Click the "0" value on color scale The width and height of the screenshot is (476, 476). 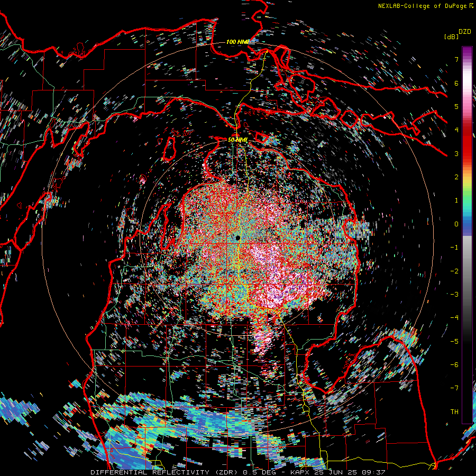(x=456, y=224)
